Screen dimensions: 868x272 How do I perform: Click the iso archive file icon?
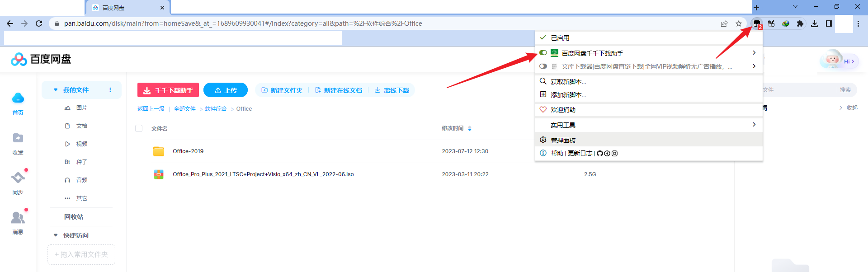pos(159,174)
